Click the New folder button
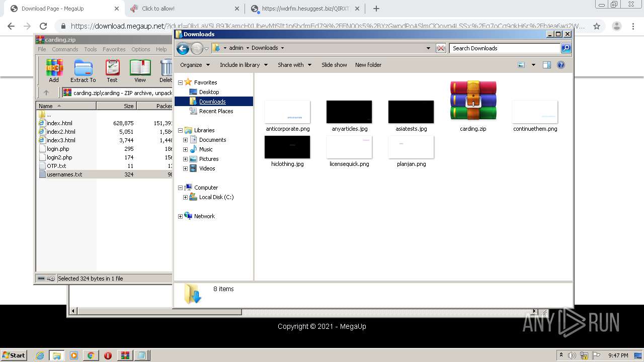 368,65
